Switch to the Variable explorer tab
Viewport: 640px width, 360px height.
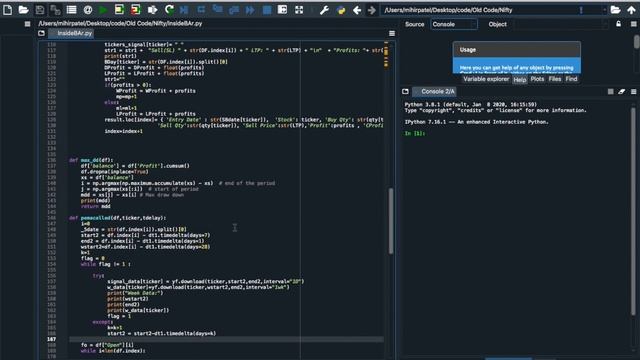click(x=486, y=79)
